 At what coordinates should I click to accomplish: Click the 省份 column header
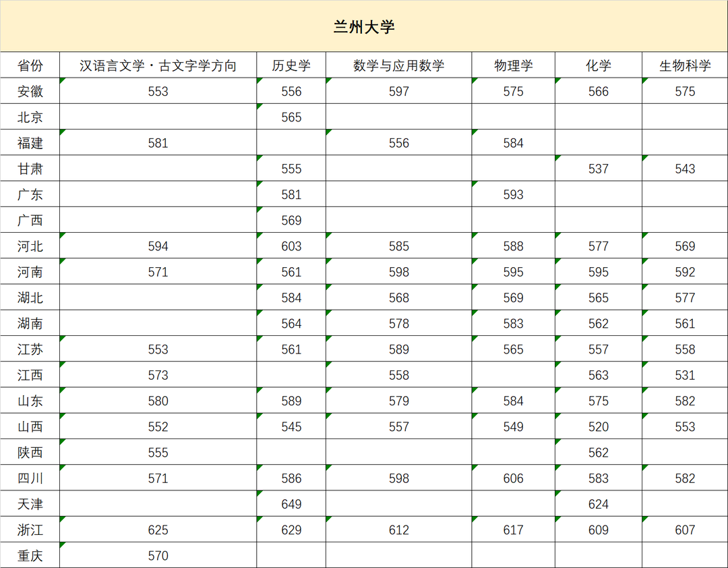click(x=30, y=65)
